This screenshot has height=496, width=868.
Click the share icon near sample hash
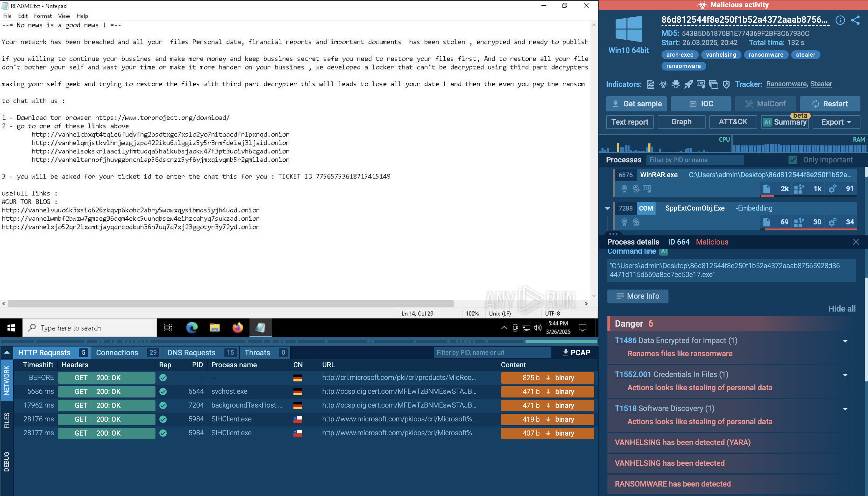click(x=855, y=20)
